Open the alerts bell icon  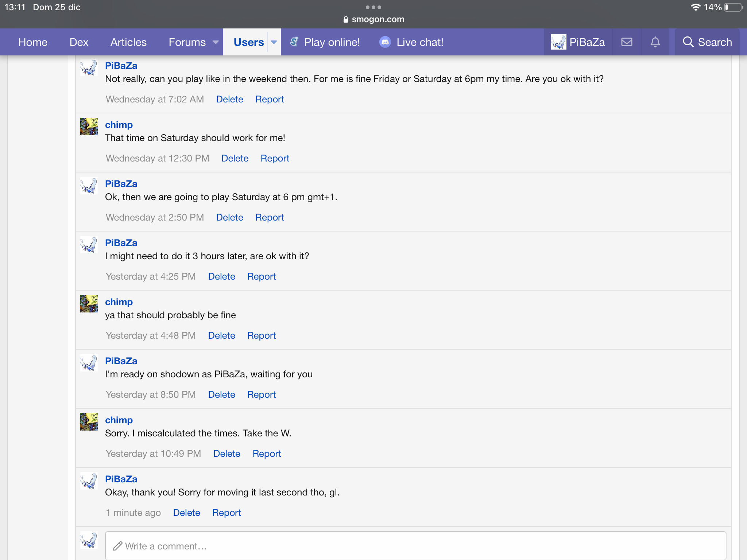[655, 42]
